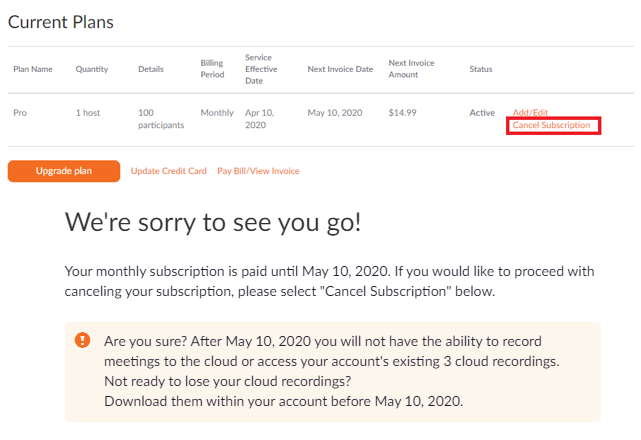Select the 100 participants details cell
Viewport: 641px width, 440px height.
click(160, 119)
